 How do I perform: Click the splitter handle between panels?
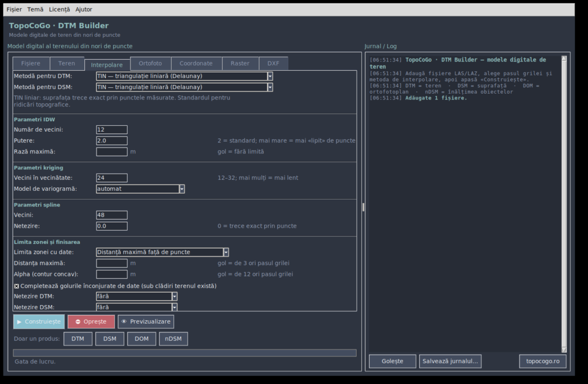363,207
